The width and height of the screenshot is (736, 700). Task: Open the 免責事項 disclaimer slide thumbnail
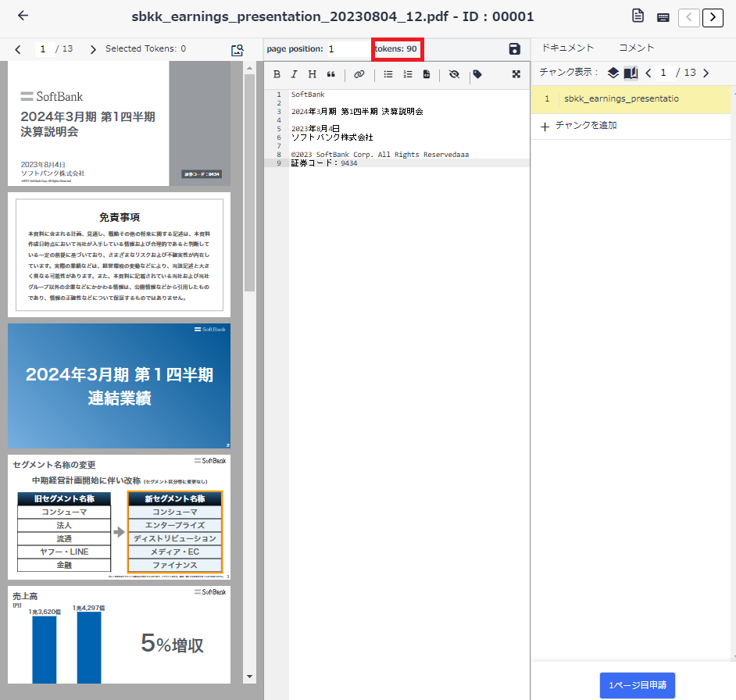point(119,255)
